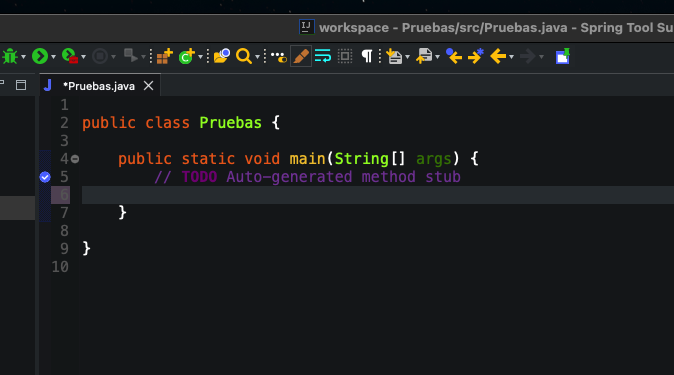Open the External Tools dropdown arrow
Image resolution: width=674 pixels, height=375 pixels.
click(83, 57)
